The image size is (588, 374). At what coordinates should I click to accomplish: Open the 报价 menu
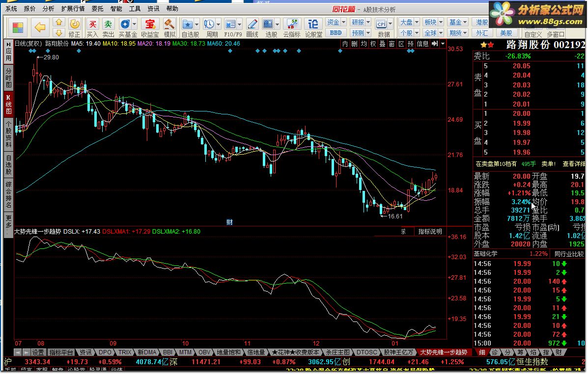(x=29, y=9)
